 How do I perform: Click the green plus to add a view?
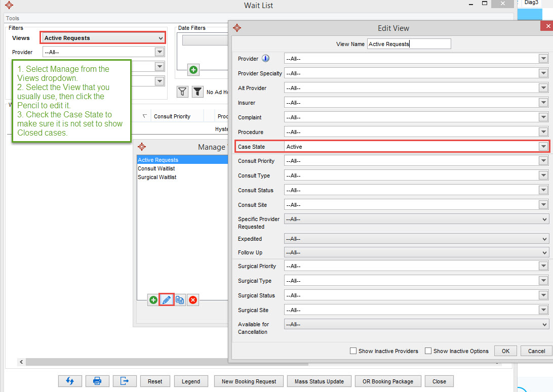pyautogui.click(x=153, y=300)
